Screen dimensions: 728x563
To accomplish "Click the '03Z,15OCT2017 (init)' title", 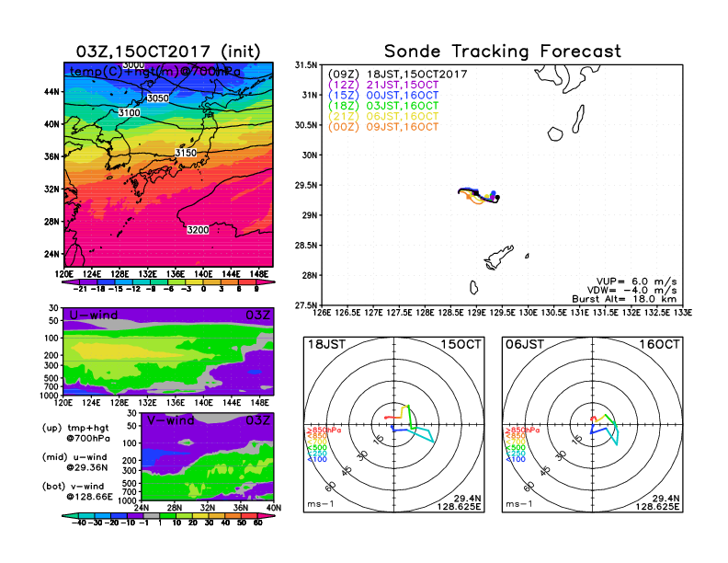I will [168, 52].
